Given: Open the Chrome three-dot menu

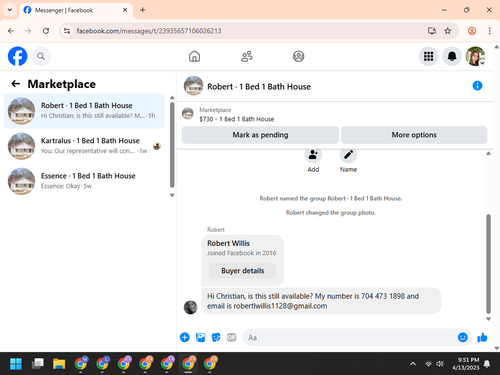Looking at the screenshot, I should click(x=489, y=31).
